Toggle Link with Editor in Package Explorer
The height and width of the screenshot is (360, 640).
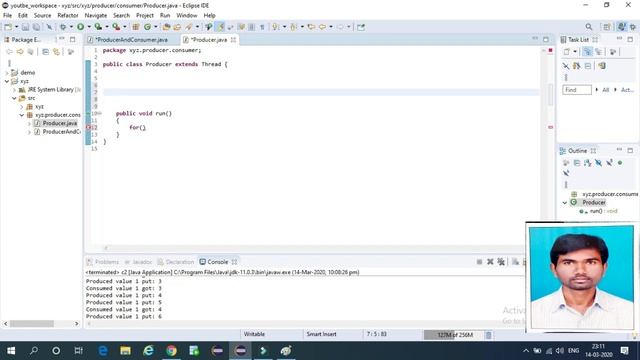tap(56, 52)
